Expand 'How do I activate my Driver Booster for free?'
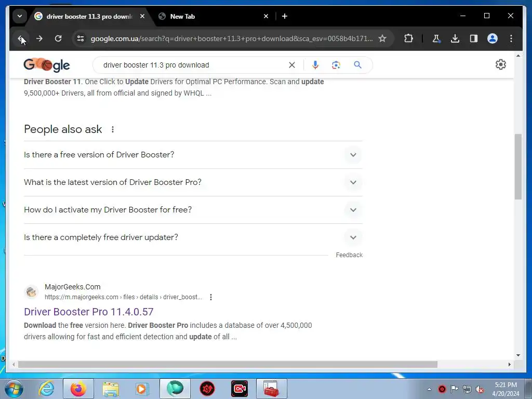Viewport: 532px width, 399px height. point(193,210)
